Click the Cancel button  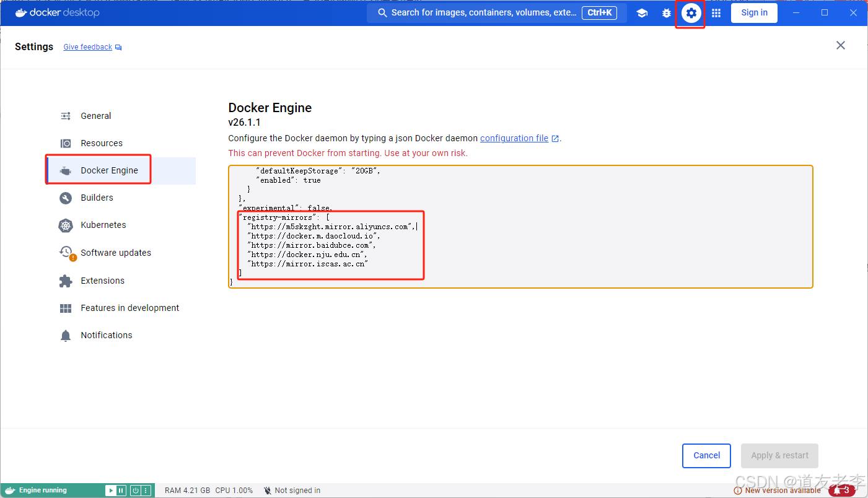[706, 456]
